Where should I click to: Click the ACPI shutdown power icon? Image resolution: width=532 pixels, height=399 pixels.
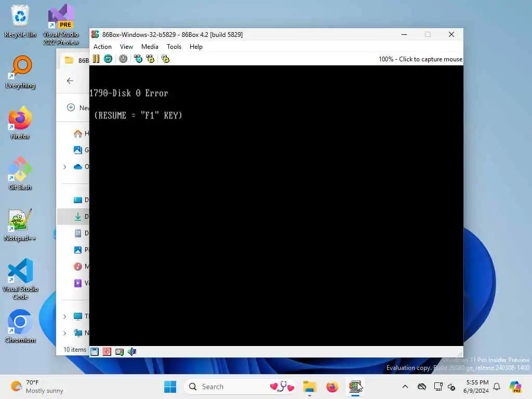click(123, 59)
